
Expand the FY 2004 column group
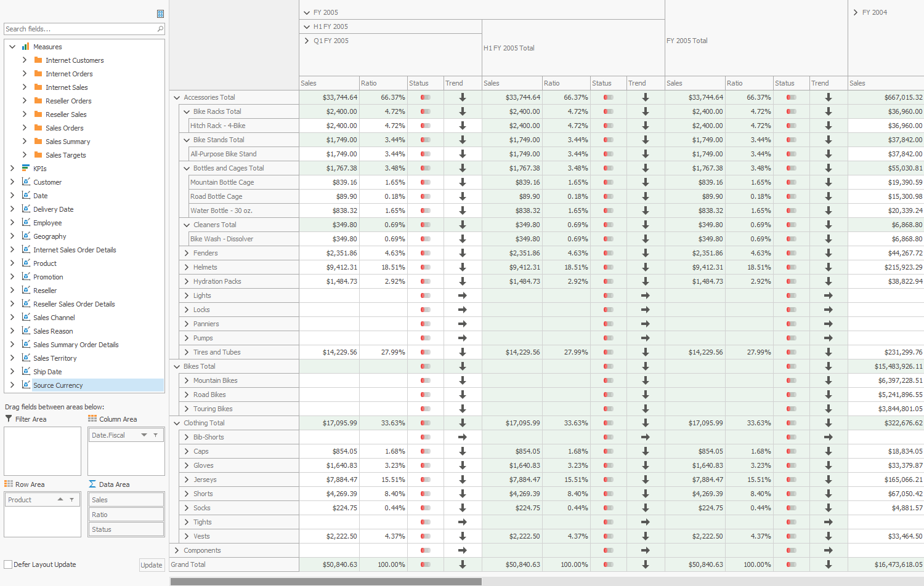[x=856, y=12]
